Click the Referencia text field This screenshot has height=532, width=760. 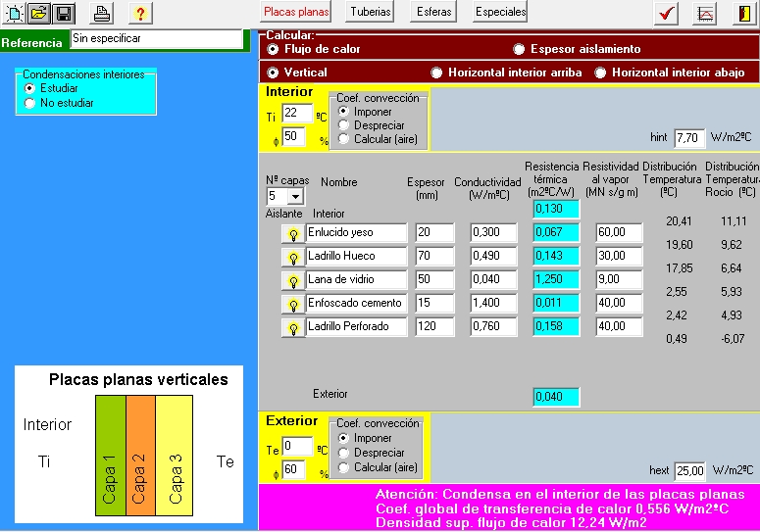click(157, 39)
